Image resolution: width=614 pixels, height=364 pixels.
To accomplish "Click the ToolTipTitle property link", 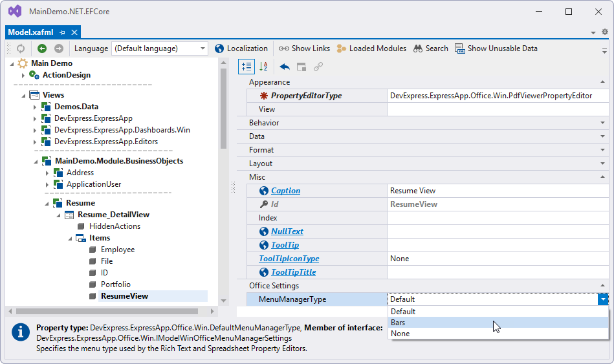I will coord(294,272).
